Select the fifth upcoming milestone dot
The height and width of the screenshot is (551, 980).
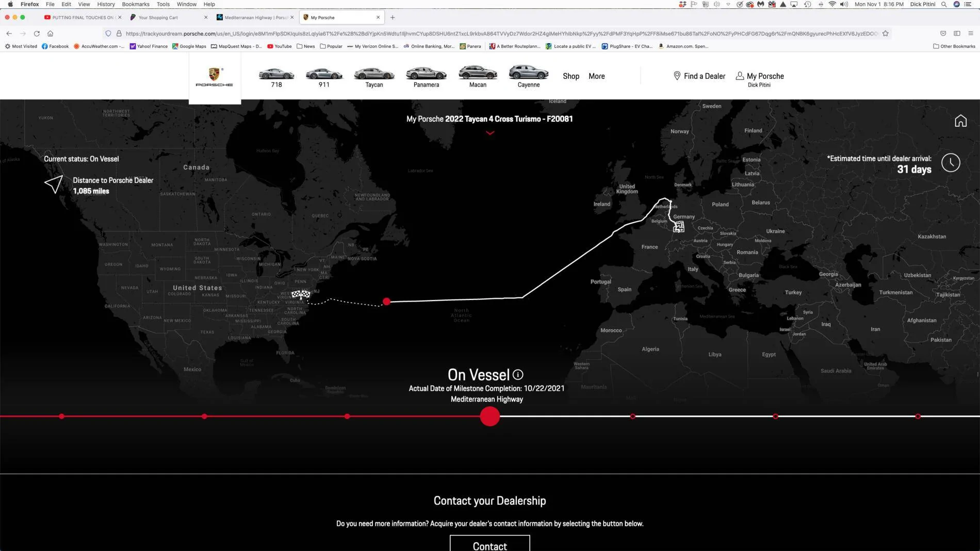(x=633, y=416)
